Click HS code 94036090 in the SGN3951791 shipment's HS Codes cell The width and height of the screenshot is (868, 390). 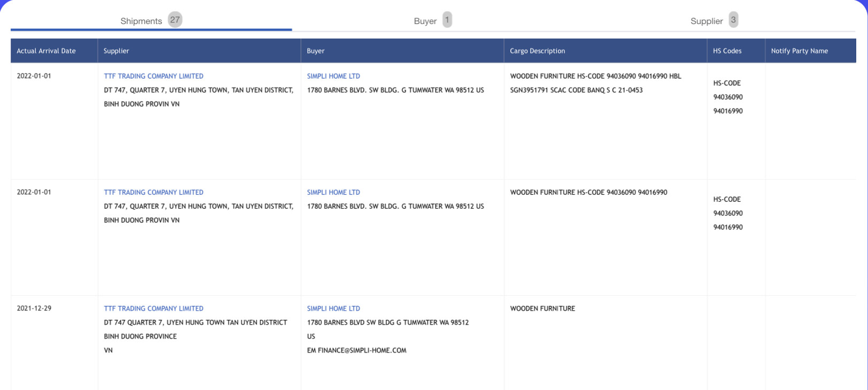click(728, 97)
